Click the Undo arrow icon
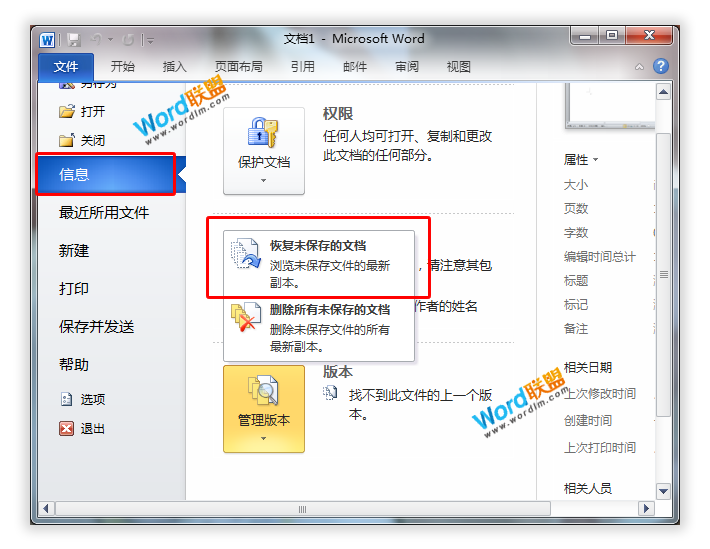This screenshot has height=549, width=710. (96, 39)
